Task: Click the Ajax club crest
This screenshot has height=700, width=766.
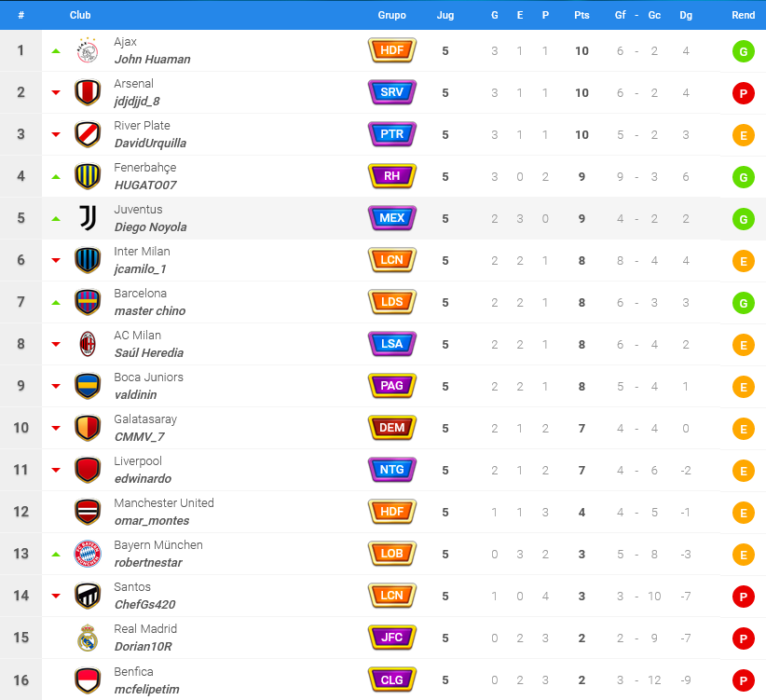Action: click(88, 50)
